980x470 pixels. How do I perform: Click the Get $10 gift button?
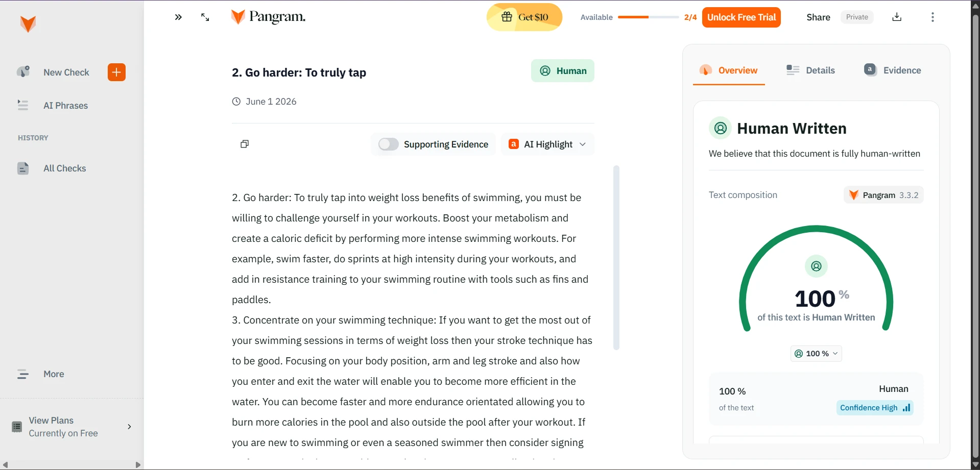(x=524, y=17)
